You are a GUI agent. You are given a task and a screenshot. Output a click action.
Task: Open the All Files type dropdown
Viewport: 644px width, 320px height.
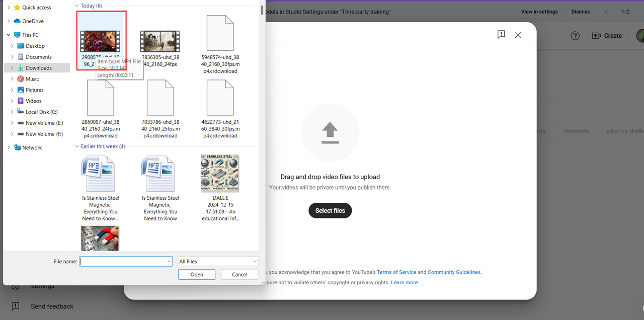tap(218, 262)
